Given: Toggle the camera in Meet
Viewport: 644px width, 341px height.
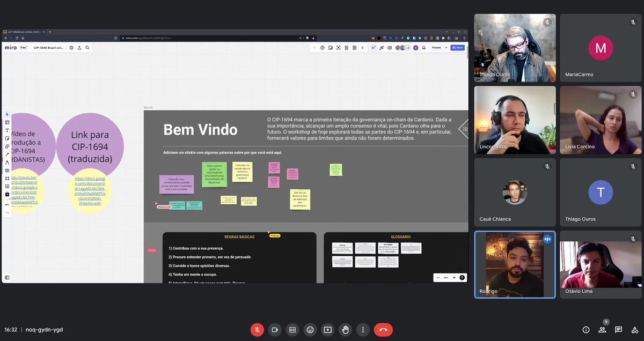Looking at the screenshot, I should click(275, 330).
